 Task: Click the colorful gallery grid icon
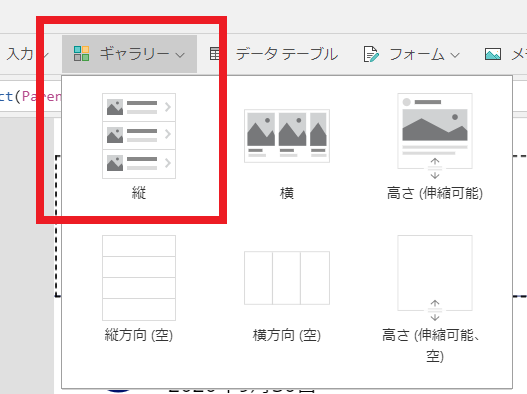pos(81,54)
